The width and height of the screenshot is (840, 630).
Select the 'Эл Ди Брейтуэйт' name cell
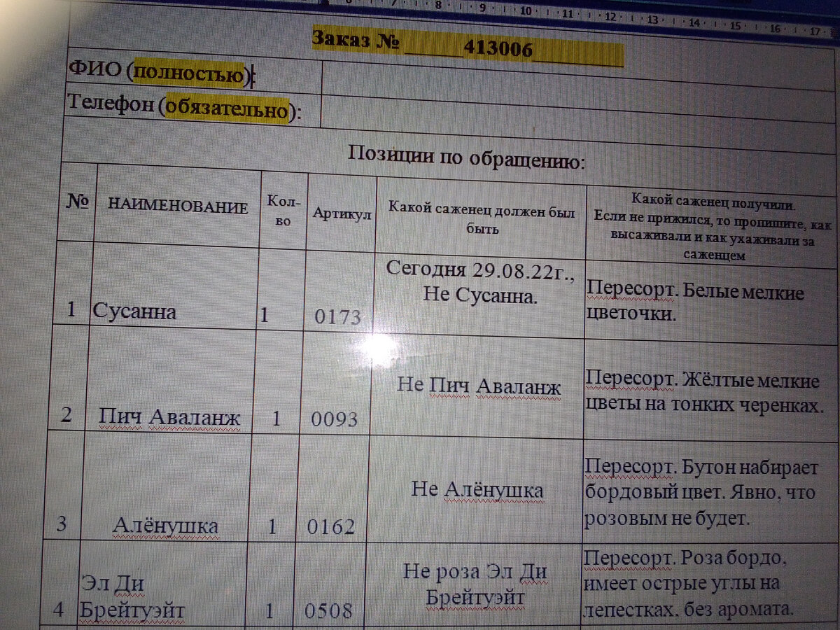pyautogui.click(x=162, y=584)
